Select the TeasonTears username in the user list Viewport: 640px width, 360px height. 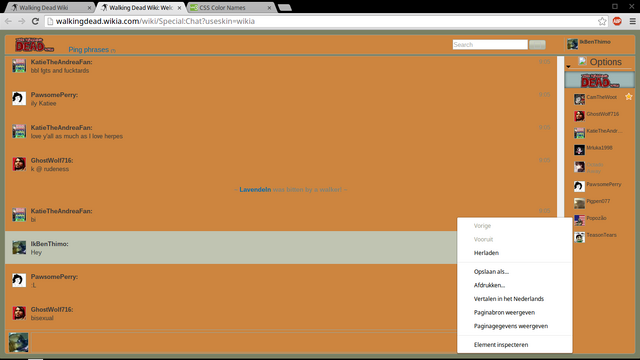[601, 235]
